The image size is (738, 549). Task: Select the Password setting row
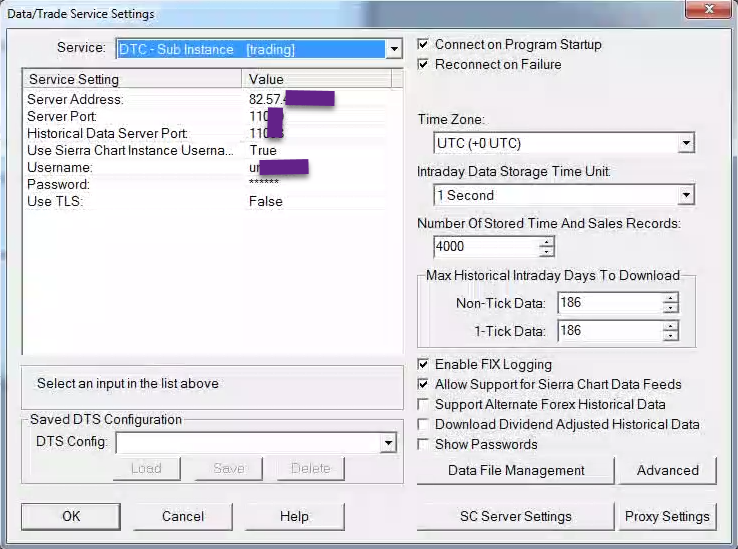207,184
